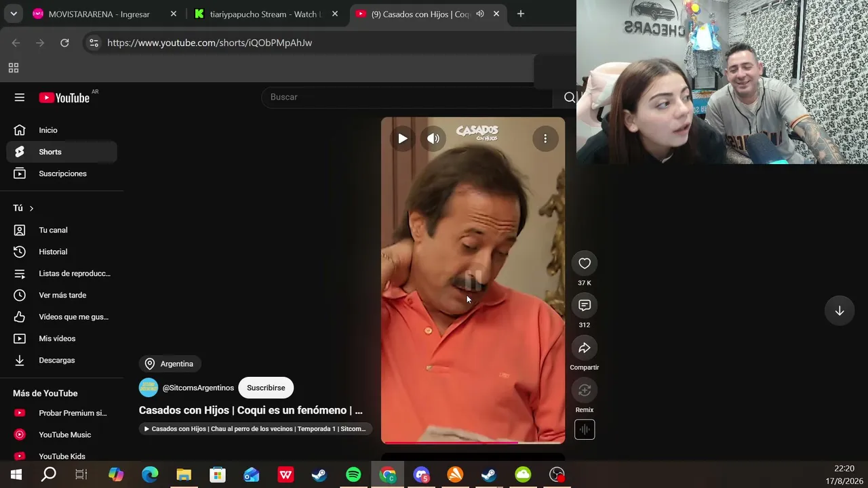Select Shorts in the sidebar
The height and width of the screenshot is (488, 868).
(62, 152)
